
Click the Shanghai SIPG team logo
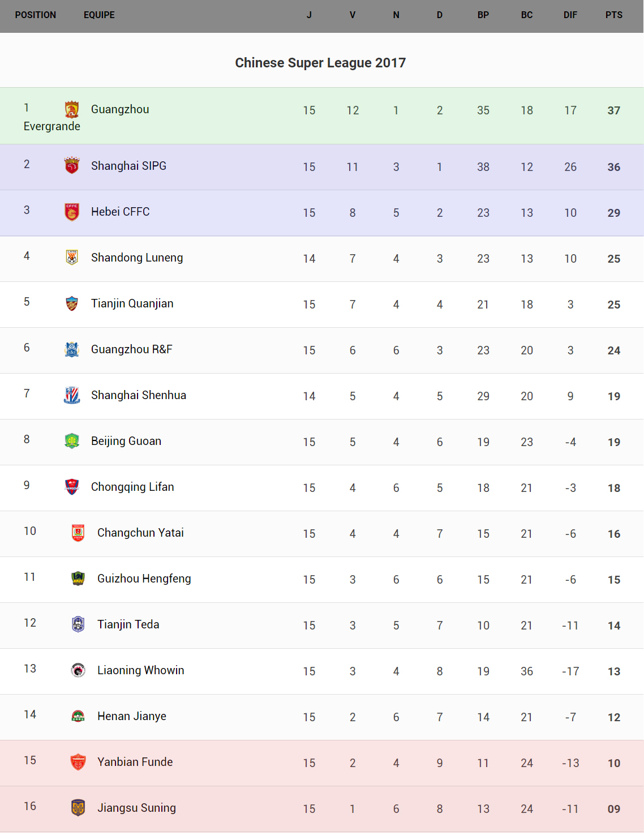[x=72, y=165]
